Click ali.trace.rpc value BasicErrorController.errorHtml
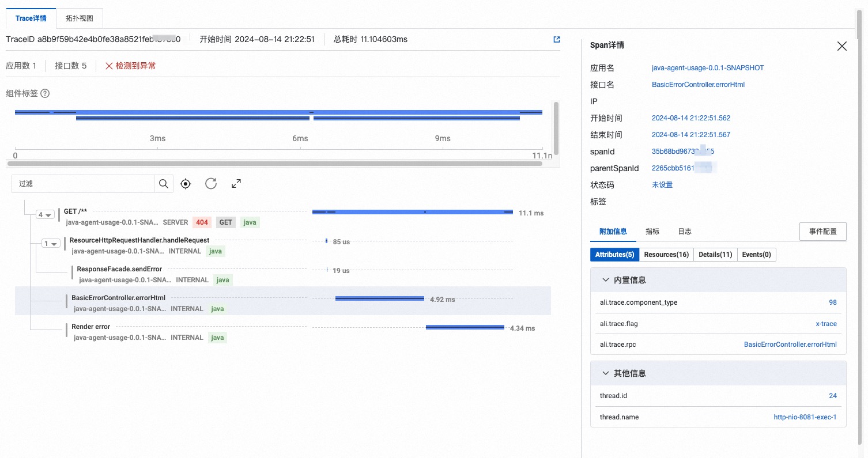868x458 pixels. 790,345
